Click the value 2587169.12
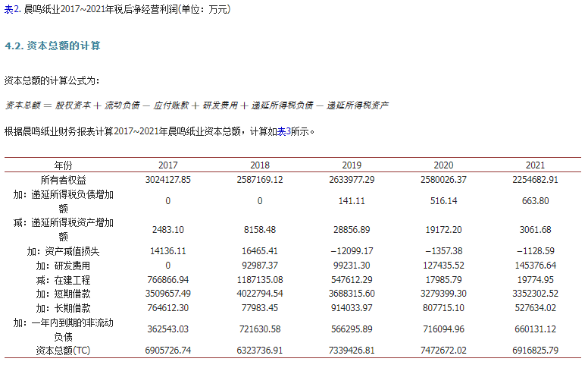 point(260,180)
